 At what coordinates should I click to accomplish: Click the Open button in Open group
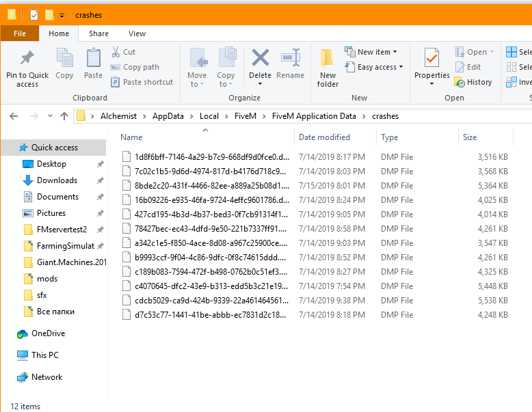475,52
